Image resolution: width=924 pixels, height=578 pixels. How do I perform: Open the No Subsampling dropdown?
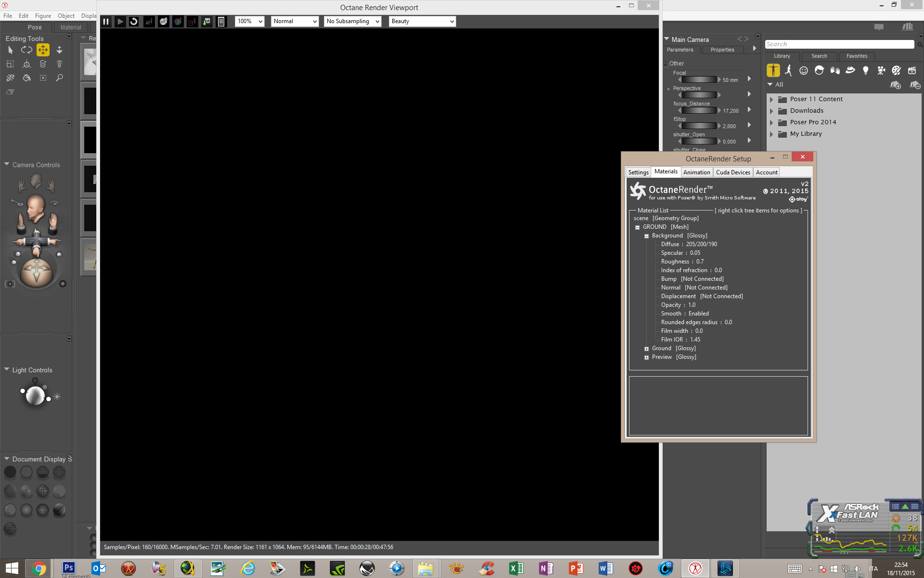click(x=352, y=22)
